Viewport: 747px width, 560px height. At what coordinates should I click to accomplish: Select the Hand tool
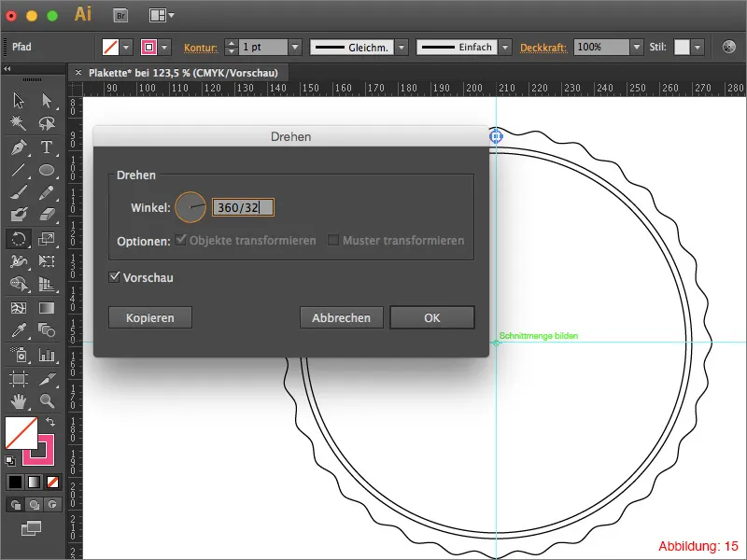pos(19,401)
